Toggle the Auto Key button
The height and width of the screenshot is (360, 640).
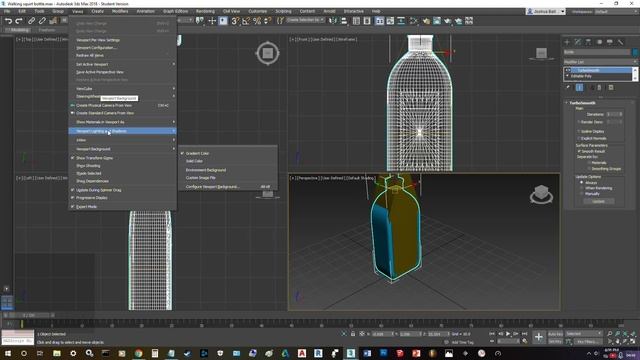[555, 334]
